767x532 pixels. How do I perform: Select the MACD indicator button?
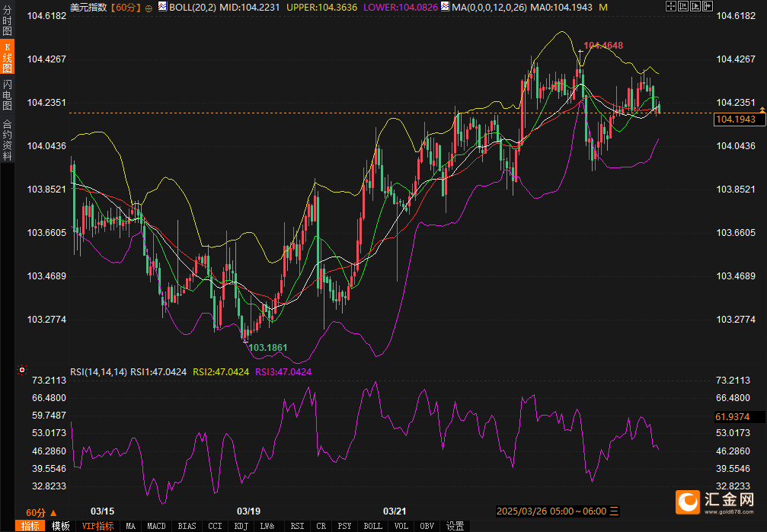tap(157, 526)
